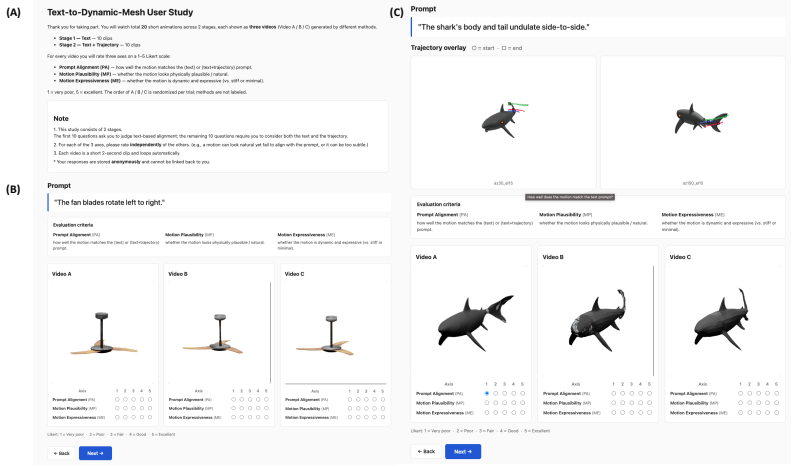The image size is (792, 467).
Task: Click the fan animation in Video A
Action: tap(103, 332)
